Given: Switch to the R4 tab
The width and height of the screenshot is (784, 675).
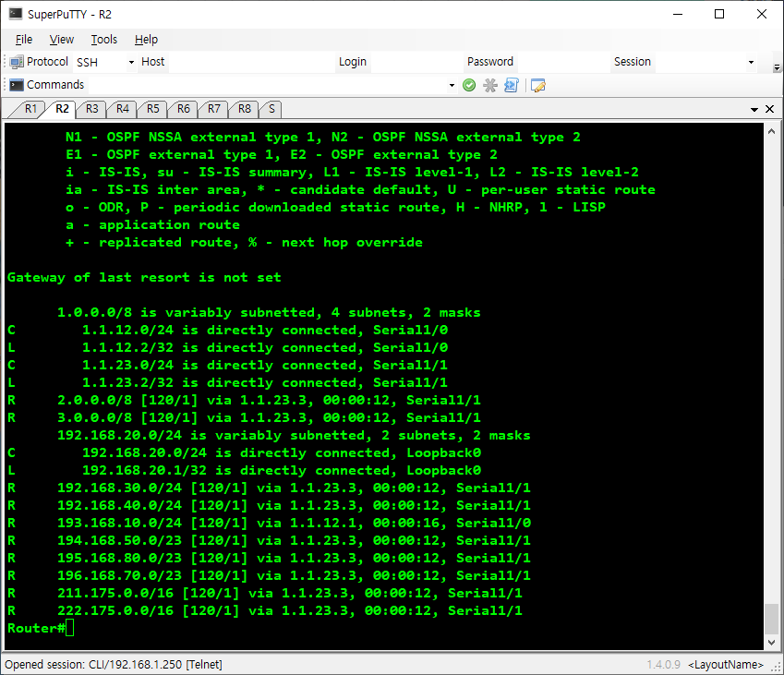Looking at the screenshot, I should tap(123, 109).
